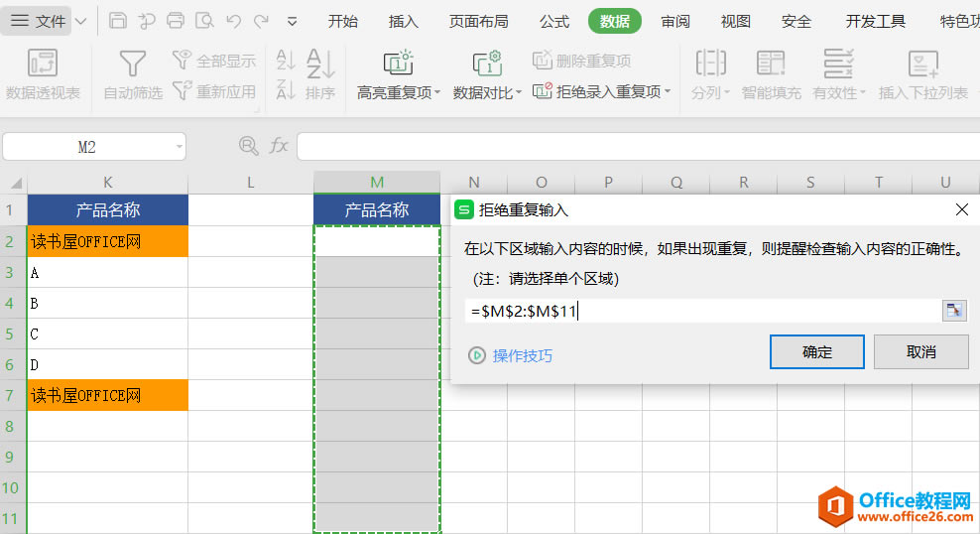Click the 产品名称 header cell in column M
This screenshot has width=980, height=534.
pos(377,209)
